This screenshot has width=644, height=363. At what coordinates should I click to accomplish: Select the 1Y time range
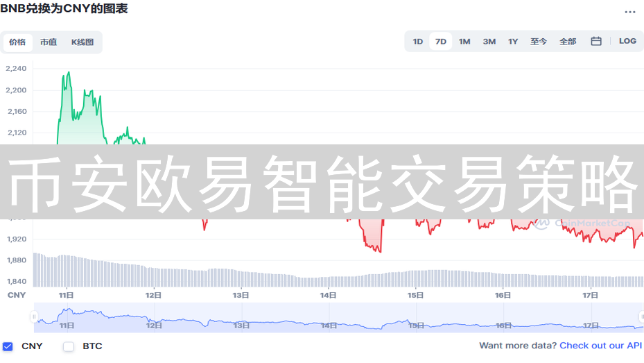coord(512,42)
